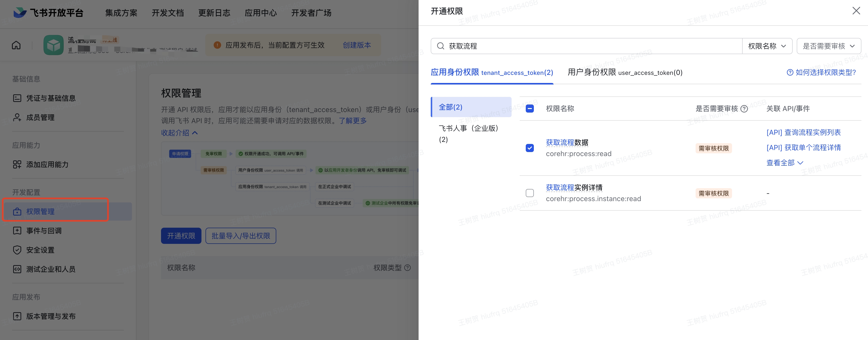Click the 成员管理 person icon
Screen dimensions: 868x340
coord(17,117)
